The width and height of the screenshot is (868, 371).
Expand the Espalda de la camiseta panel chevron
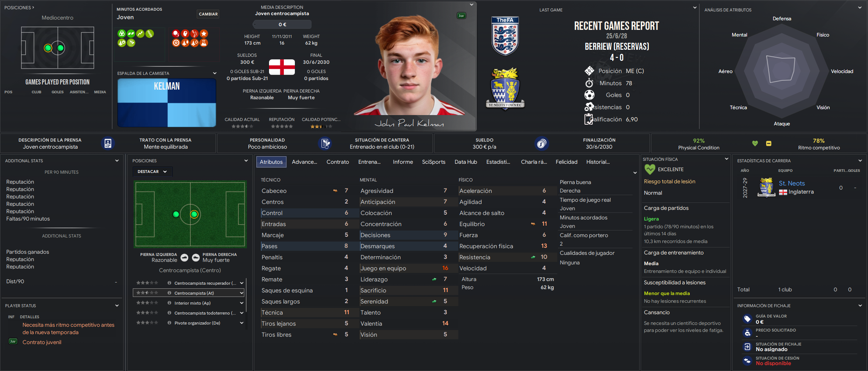pos(215,73)
